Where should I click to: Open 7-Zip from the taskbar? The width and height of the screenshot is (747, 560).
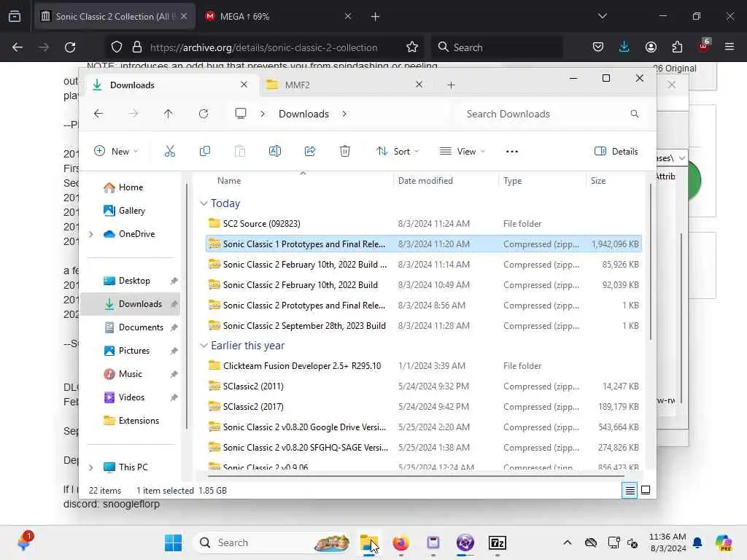click(498, 542)
